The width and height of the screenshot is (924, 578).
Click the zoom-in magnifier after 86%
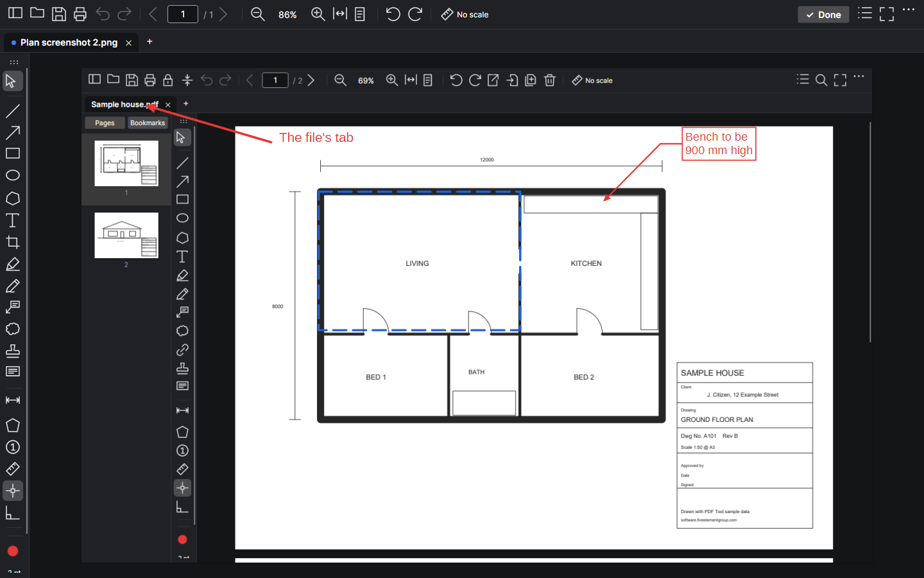coord(318,14)
